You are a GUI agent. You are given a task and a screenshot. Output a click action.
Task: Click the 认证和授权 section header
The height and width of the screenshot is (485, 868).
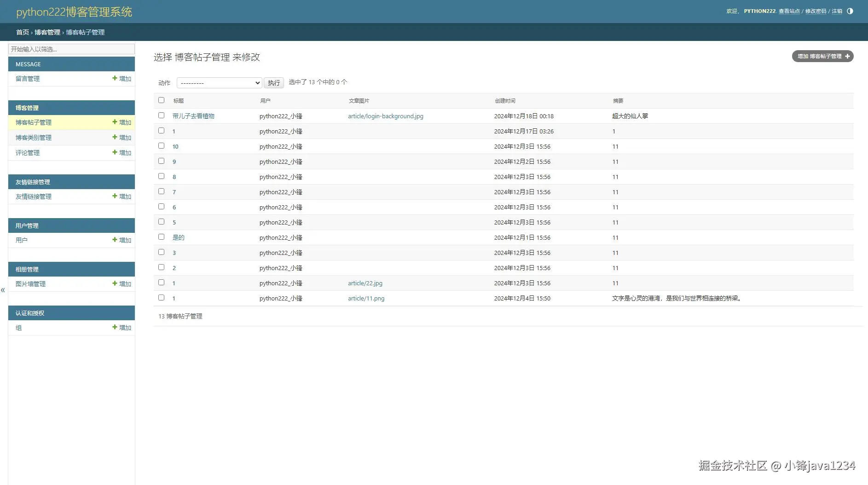(71, 313)
